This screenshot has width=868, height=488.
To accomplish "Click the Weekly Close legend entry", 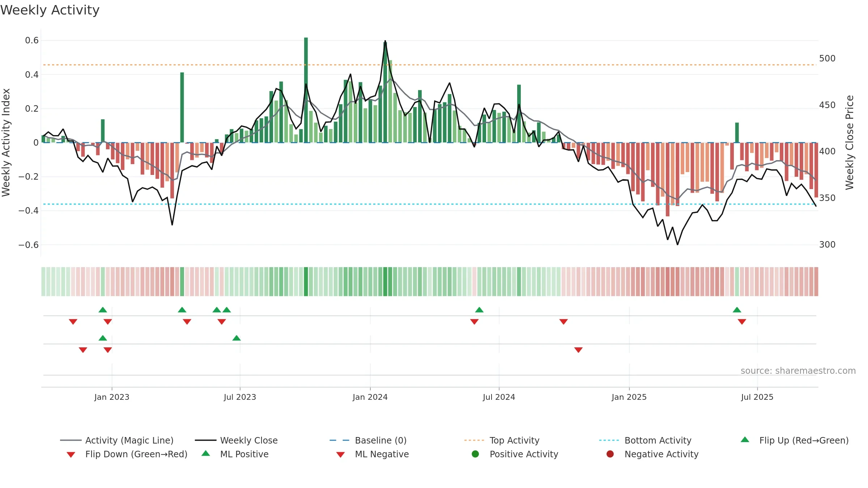I will coord(236,440).
